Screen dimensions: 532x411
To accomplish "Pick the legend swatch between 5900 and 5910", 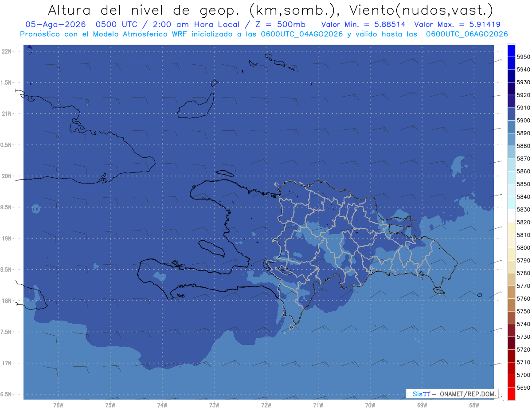I will pyautogui.click(x=511, y=114).
